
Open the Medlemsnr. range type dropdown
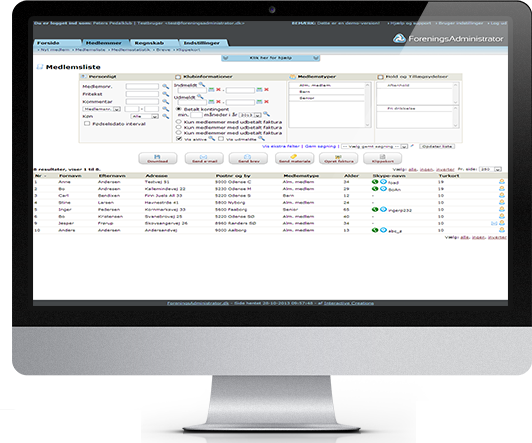[x=101, y=109]
